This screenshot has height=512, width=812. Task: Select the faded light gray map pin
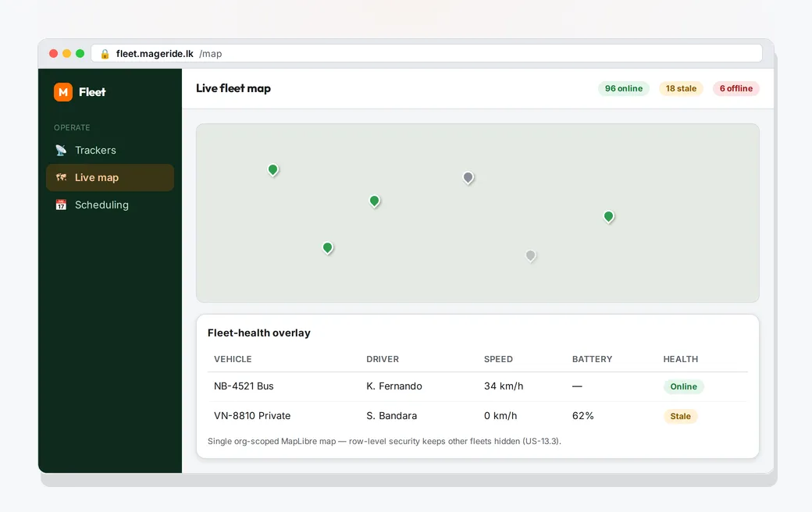click(x=531, y=256)
